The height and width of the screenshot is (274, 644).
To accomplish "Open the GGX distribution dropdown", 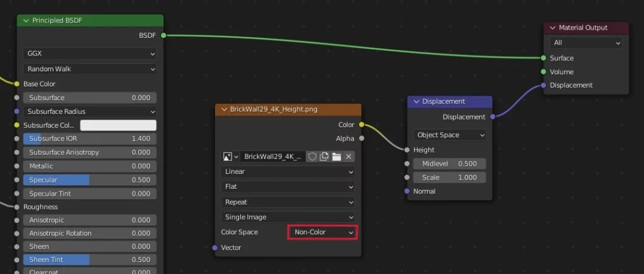I will pyautogui.click(x=90, y=54).
